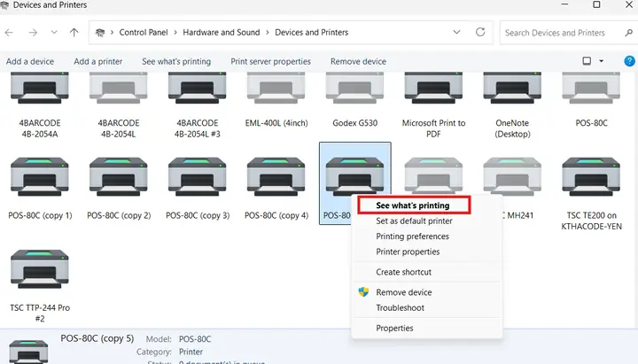Open help with the question mark icon
This screenshot has width=638, height=364.
(x=629, y=61)
